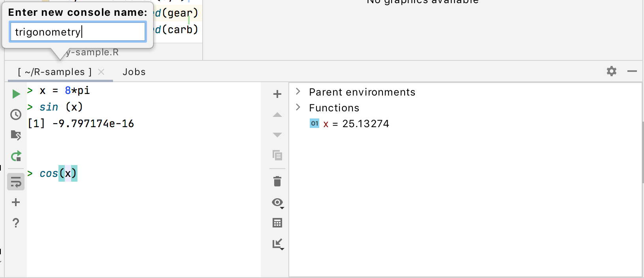Expand the Parent environments node
This screenshot has width=644, height=278.
point(298,92)
